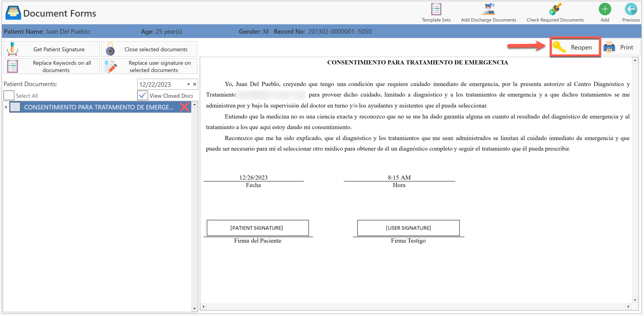Click Replace Keywords on all documents
Viewport: 644px width, 316px height.
[x=52, y=66]
